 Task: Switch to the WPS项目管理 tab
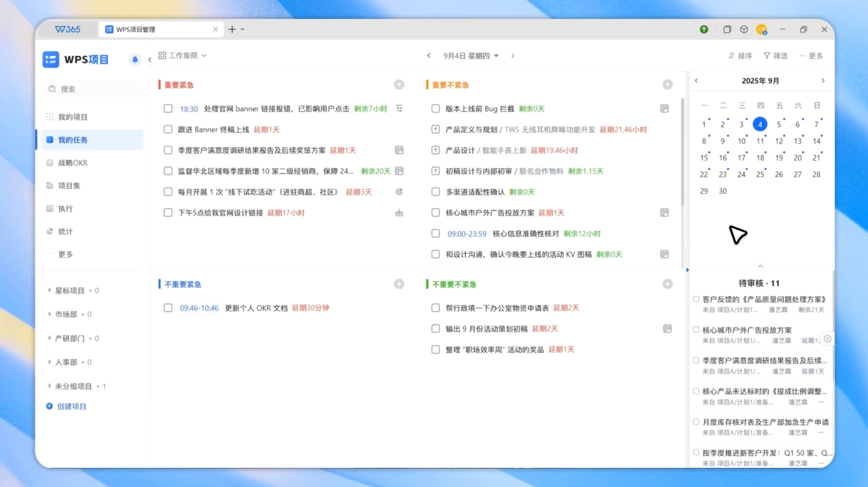pyautogui.click(x=159, y=29)
